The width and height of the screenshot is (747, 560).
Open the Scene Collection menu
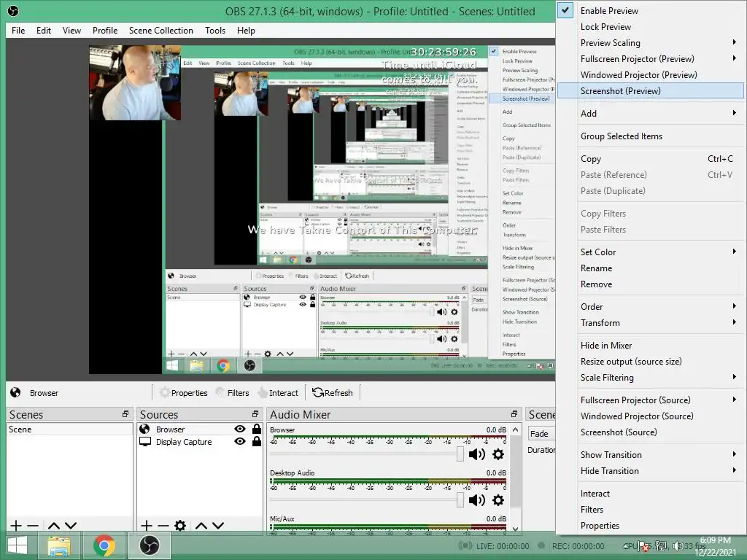(x=161, y=31)
